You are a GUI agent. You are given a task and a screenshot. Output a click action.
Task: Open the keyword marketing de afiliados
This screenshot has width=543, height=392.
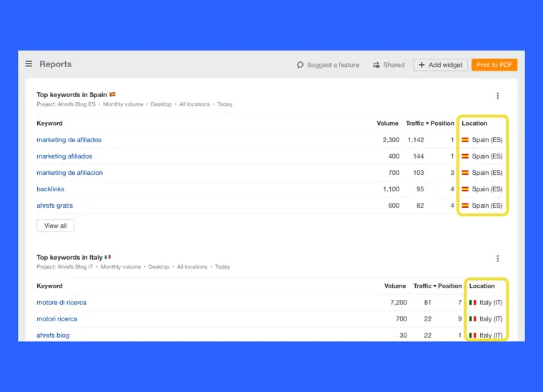(x=69, y=140)
